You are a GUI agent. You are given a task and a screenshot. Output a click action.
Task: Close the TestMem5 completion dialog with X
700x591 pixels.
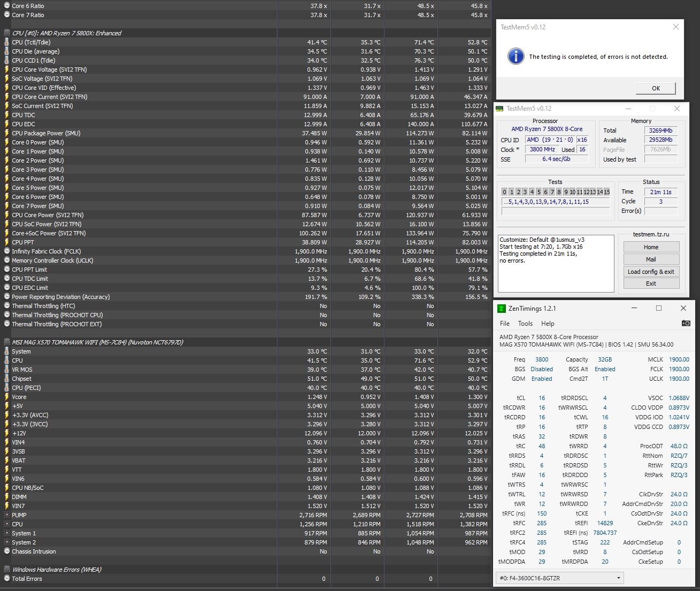676,27
